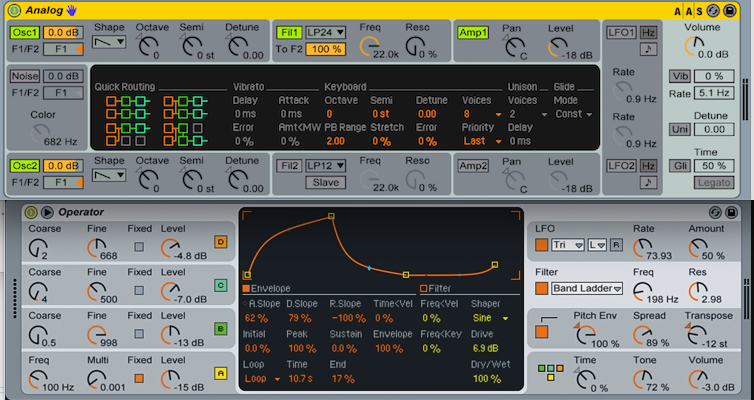
Task: Click the blue hand icon beside Analog
Action: pyautogui.click(x=72, y=10)
